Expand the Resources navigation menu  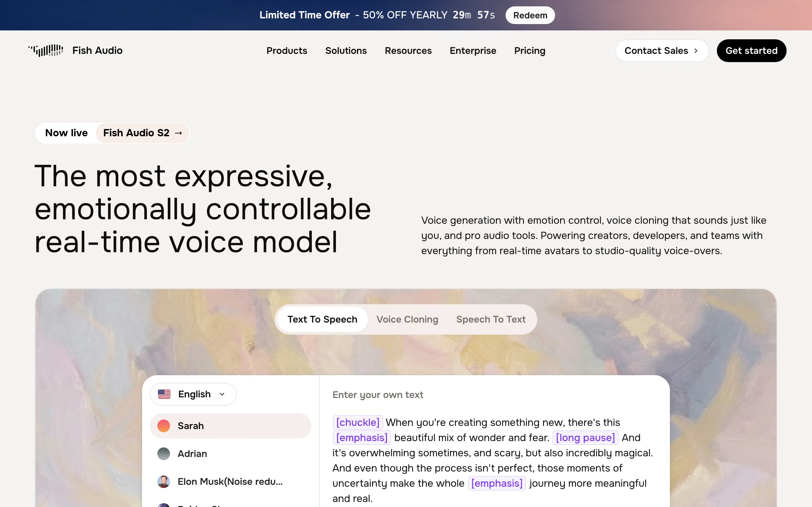coord(408,51)
